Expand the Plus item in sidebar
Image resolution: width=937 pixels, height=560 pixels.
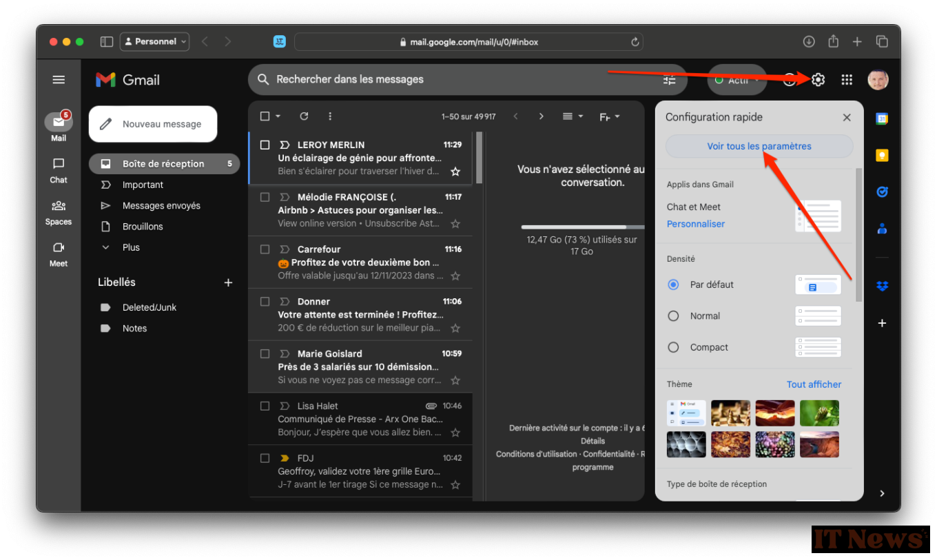click(131, 247)
